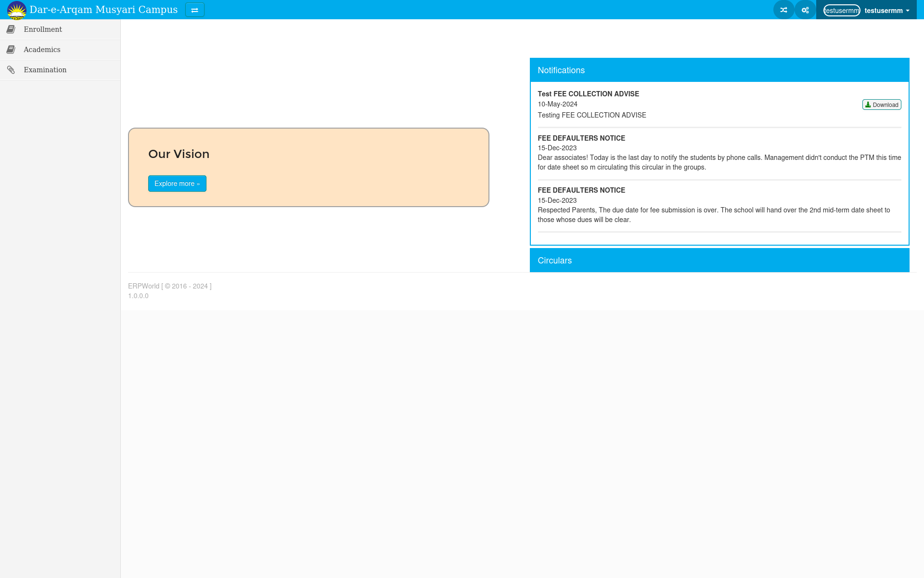
Task: Download the Test FEE COLLECTION ADVISE notice
Action: [x=881, y=105]
